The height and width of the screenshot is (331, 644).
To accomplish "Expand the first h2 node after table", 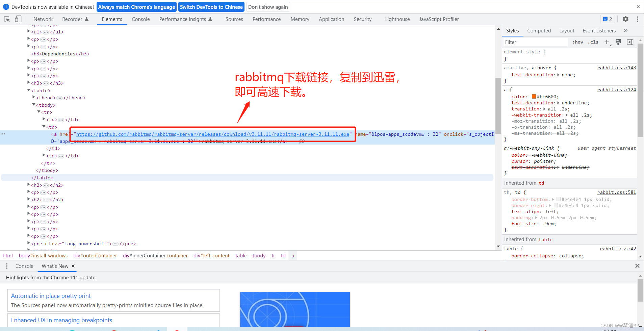I will click(29, 185).
